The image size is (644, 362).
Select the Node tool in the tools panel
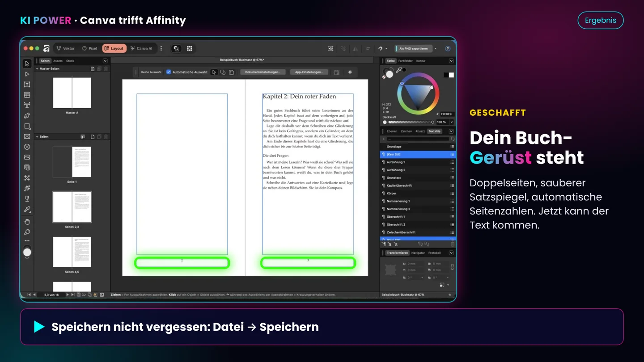coord(27,74)
